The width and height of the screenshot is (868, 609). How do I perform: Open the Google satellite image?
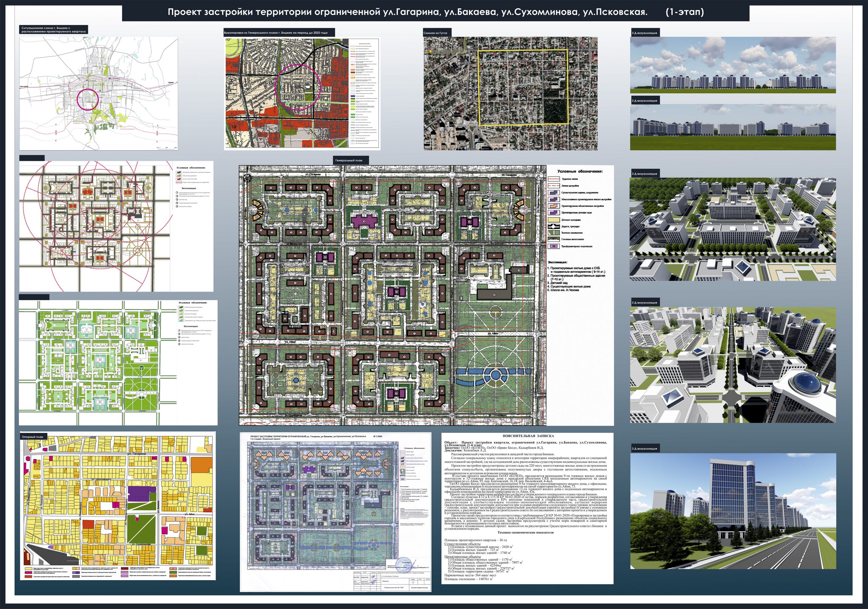click(x=510, y=93)
